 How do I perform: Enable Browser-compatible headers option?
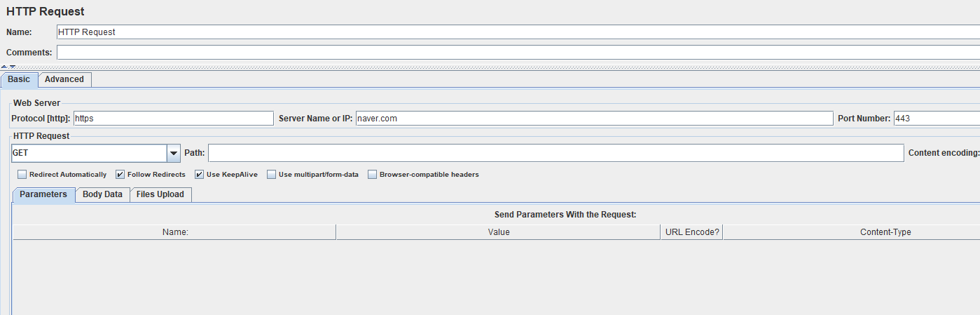coord(373,175)
